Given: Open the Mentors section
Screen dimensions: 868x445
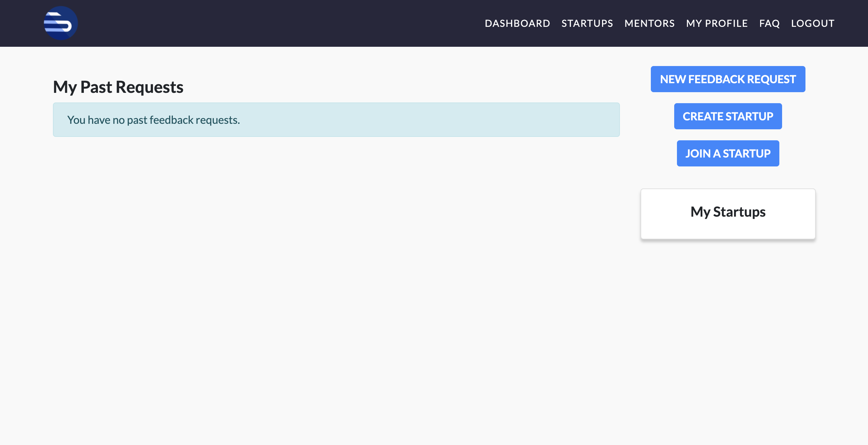Looking at the screenshot, I should pos(649,23).
